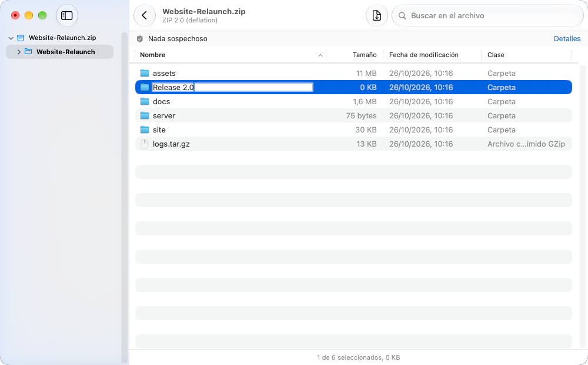
Task: Click the docs folder icon
Action: pos(145,101)
